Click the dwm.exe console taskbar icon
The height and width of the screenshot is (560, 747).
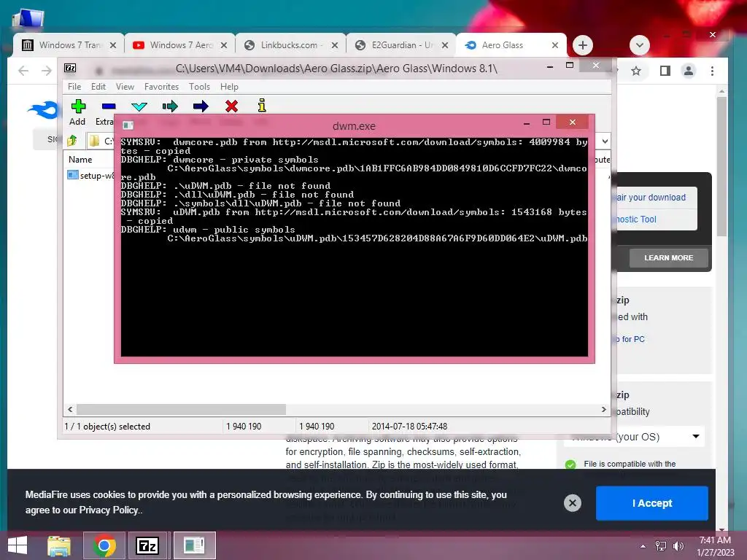[x=194, y=545]
